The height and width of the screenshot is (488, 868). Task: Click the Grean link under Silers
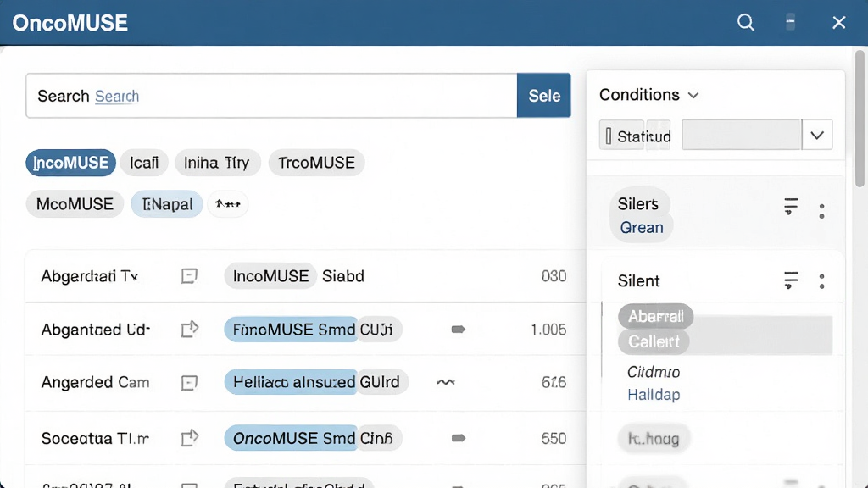pyautogui.click(x=642, y=227)
